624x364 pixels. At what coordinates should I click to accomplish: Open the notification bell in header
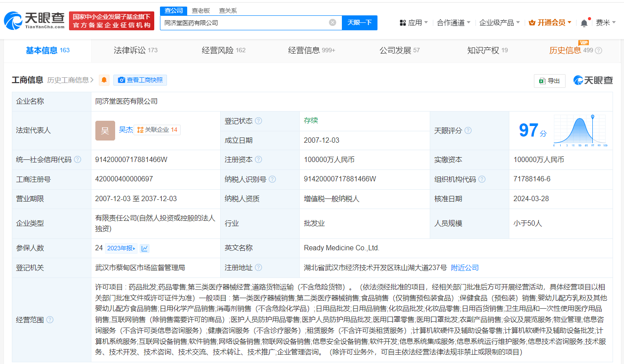tap(584, 23)
